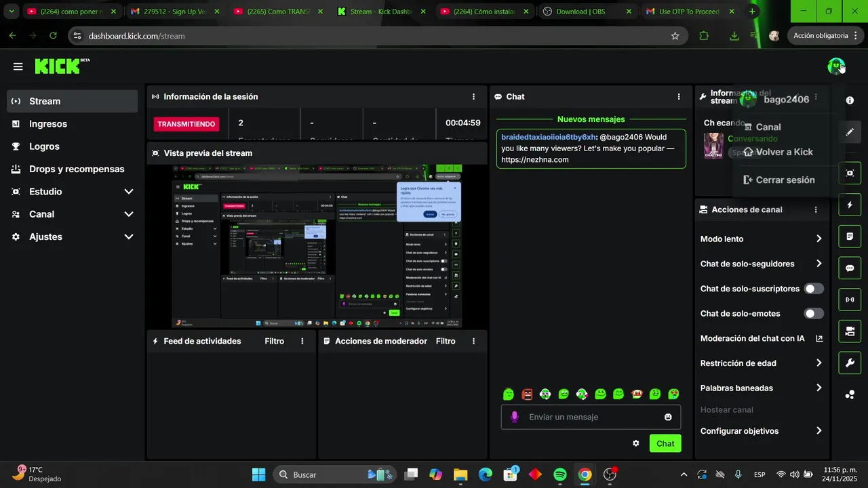Click the mushroom-cap emote in the emote row
The width and height of the screenshot is (868, 488).
click(x=637, y=394)
